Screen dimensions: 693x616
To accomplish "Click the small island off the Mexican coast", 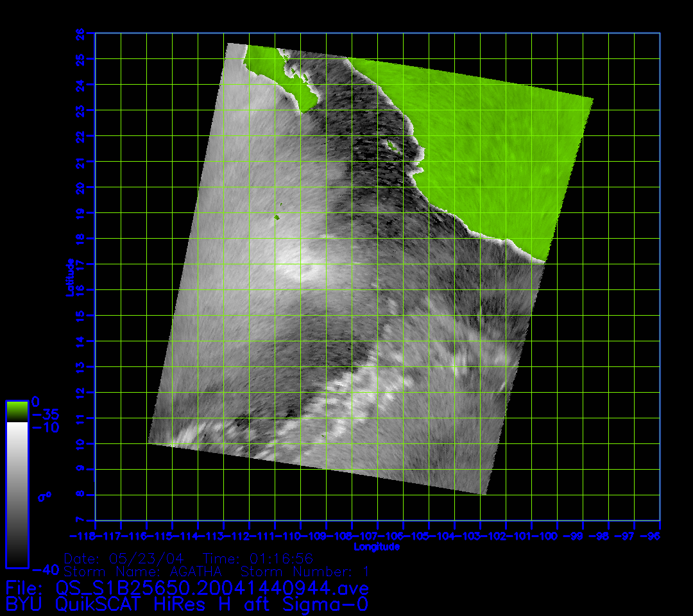I will point(390,146).
